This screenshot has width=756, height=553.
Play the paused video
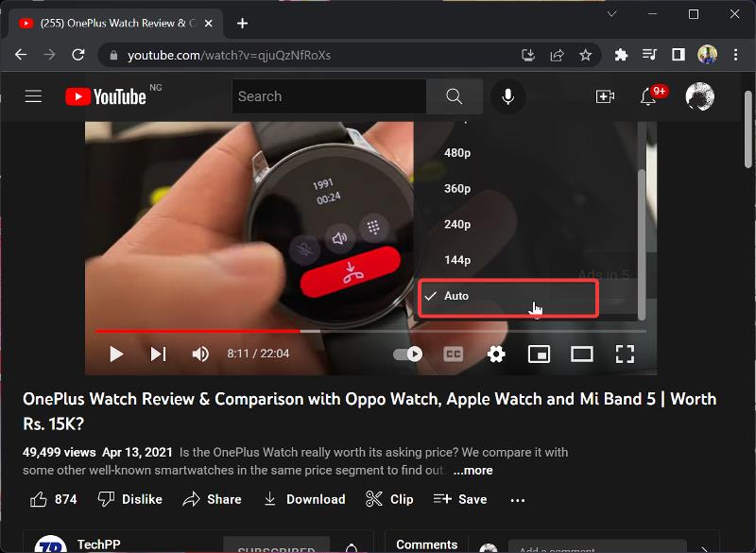[x=116, y=354]
